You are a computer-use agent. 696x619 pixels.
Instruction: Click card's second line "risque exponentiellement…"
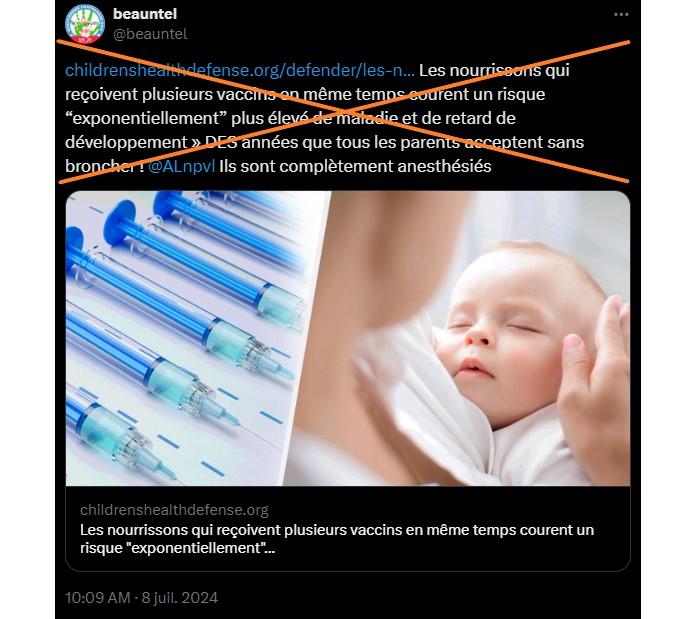178,548
